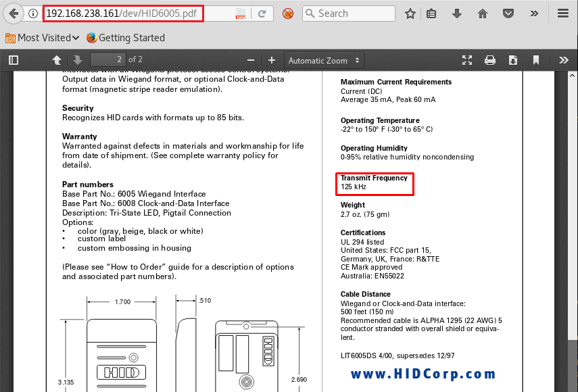Viewport: 578px width, 392px height.
Task: Click 500 feet (150 m) text
Action: tap(367, 312)
